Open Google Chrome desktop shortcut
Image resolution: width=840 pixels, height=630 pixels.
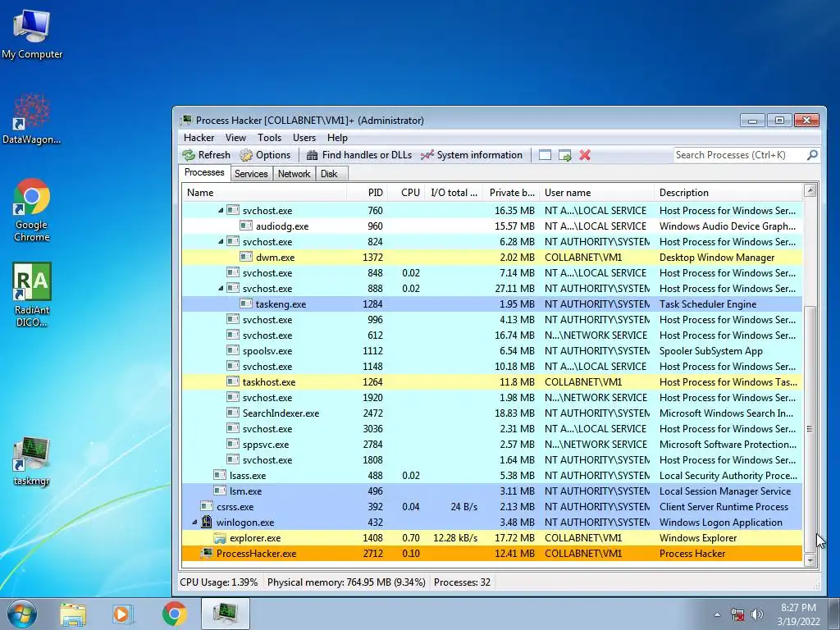(32, 210)
